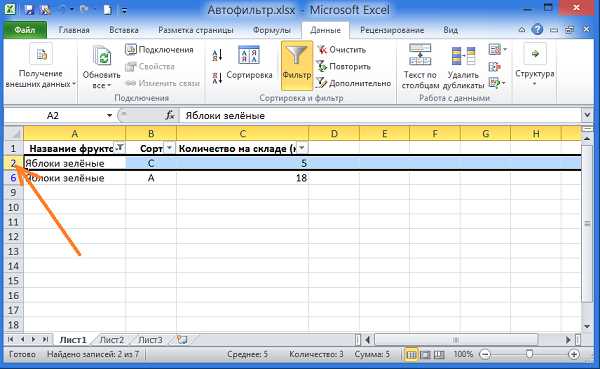Image resolution: width=600 pixels, height=369 pixels.
Task: Select sheet tab Лист1
Action: pos(73,340)
